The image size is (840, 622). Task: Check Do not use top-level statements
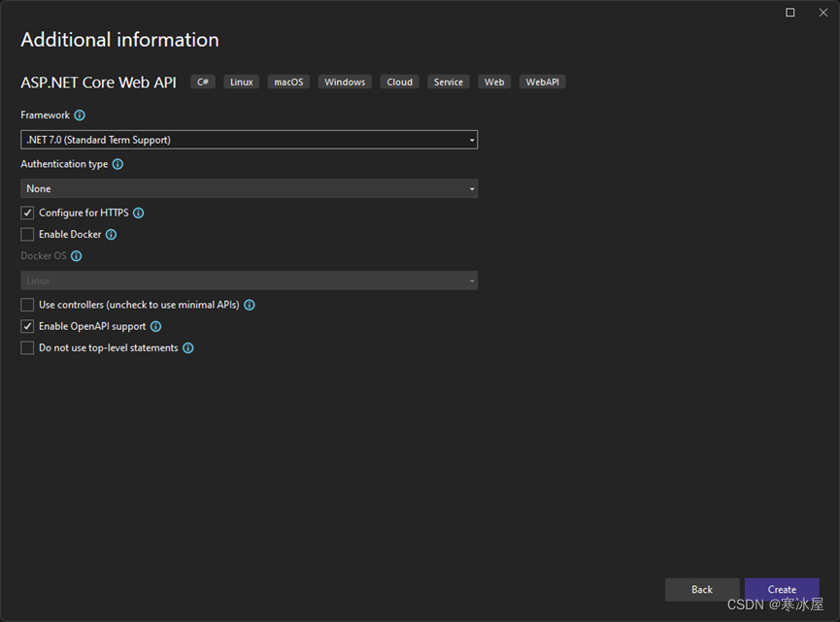pos(27,348)
